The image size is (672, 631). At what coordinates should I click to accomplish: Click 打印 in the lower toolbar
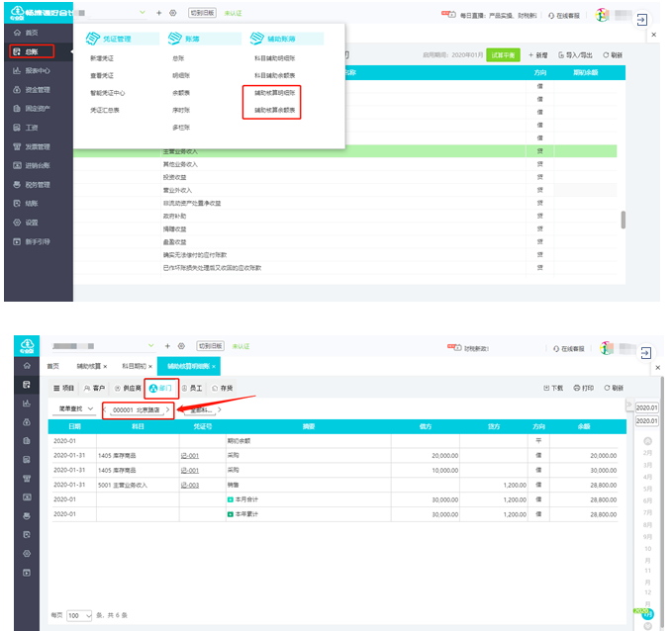click(x=582, y=389)
